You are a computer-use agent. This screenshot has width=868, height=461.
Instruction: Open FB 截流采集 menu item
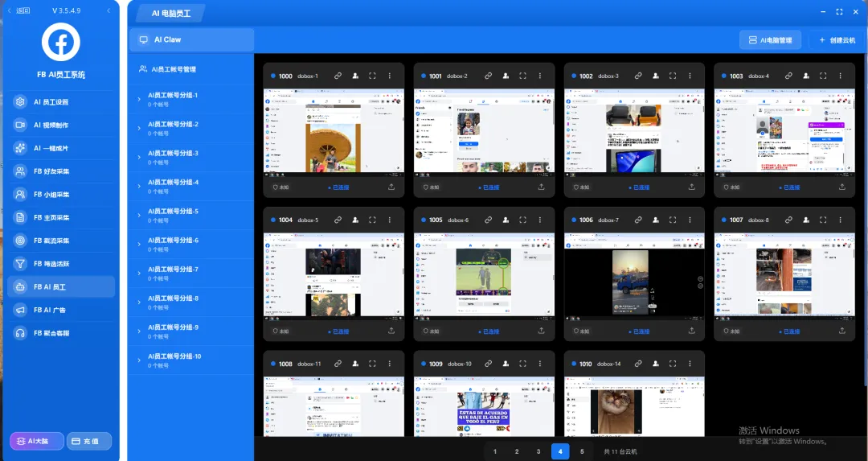(61, 241)
